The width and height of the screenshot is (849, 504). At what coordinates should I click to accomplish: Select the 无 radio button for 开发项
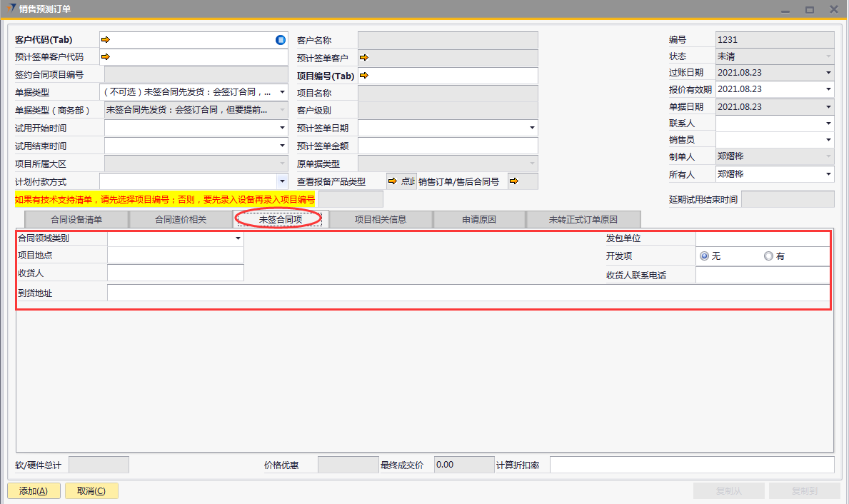coord(705,256)
